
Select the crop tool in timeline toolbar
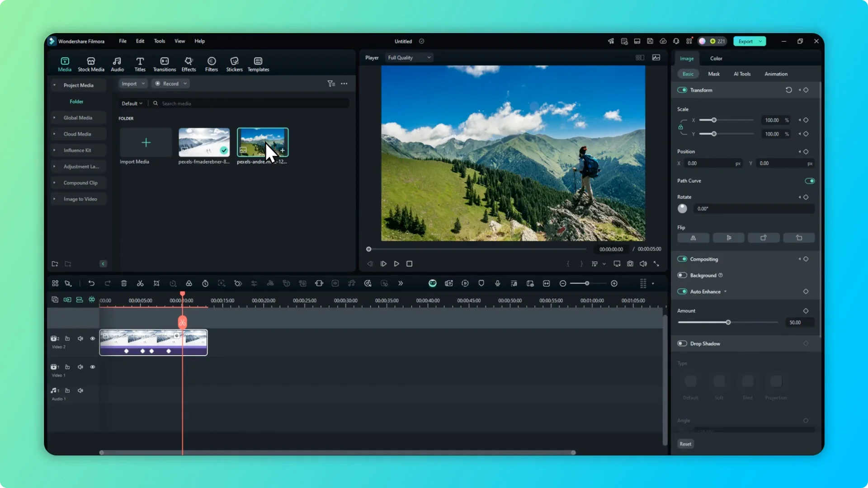tap(156, 283)
